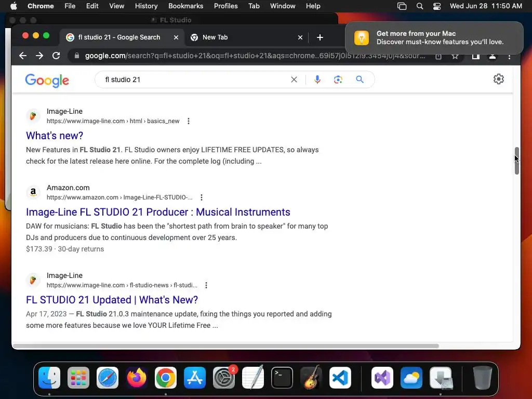Image resolution: width=532 pixels, height=399 pixels.
Task: Go forward with the forward arrow
Action: pyautogui.click(x=39, y=56)
